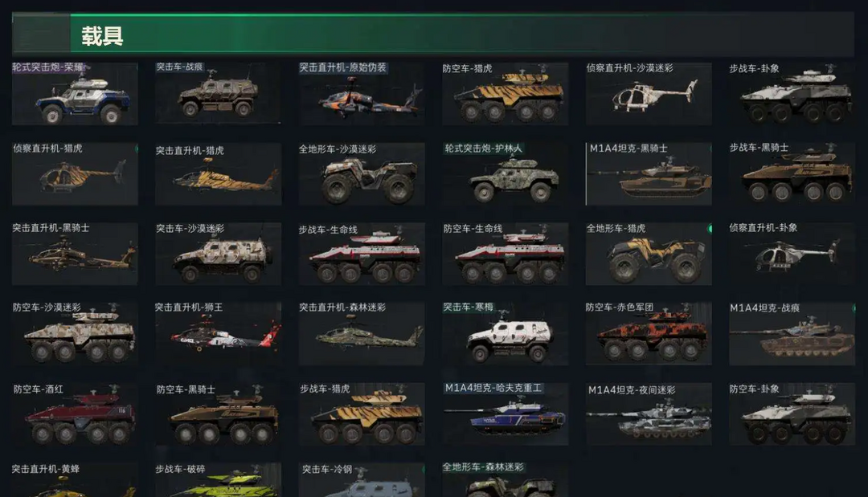Select the 突击直升机-黑骑士 helicopter skin
868x497 pixels.
pos(75,254)
